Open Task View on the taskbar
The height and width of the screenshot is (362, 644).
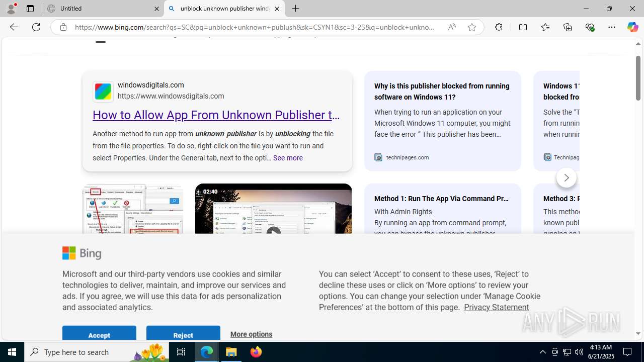point(181,352)
